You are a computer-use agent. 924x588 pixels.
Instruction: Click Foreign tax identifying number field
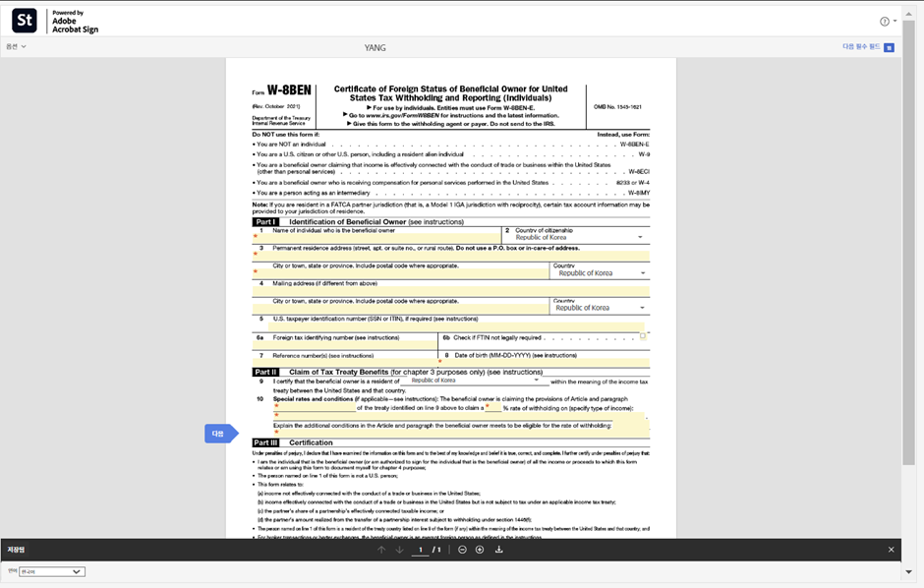[x=345, y=345]
